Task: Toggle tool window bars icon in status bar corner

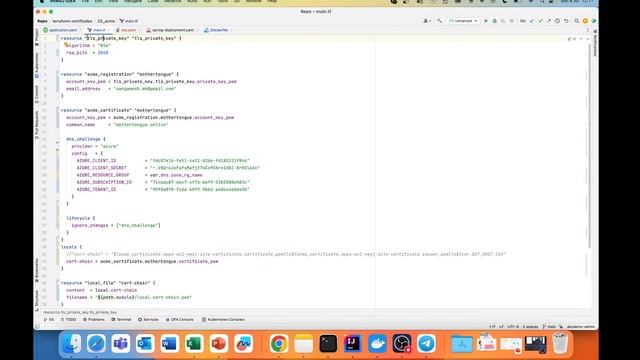Action: click(x=38, y=327)
